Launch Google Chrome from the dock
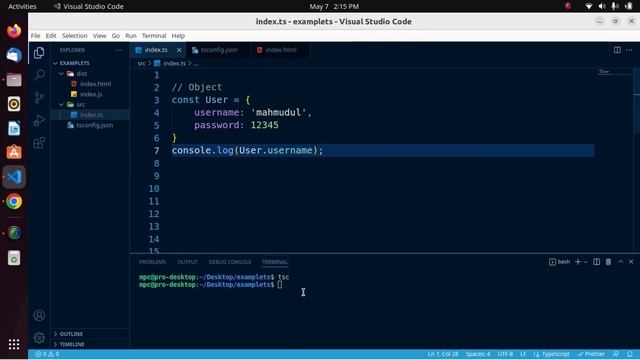The height and width of the screenshot is (360, 640). (14, 201)
